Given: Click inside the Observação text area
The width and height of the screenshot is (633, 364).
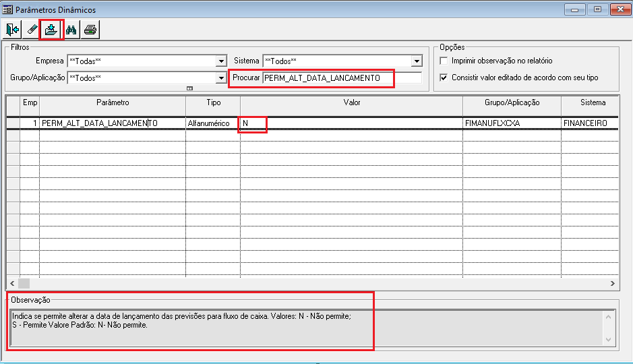Looking at the screenshot, I should coord(307,328).
